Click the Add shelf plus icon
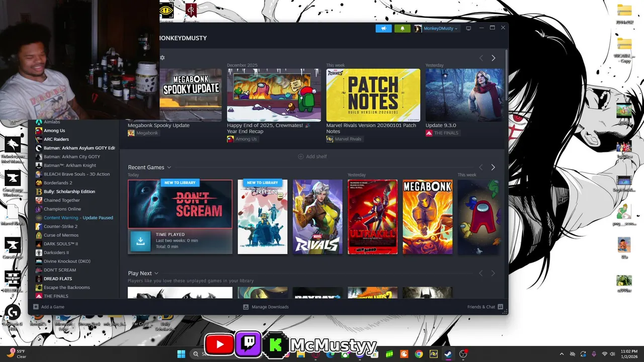Screen dimensions: 644x362 coord(301,156)
